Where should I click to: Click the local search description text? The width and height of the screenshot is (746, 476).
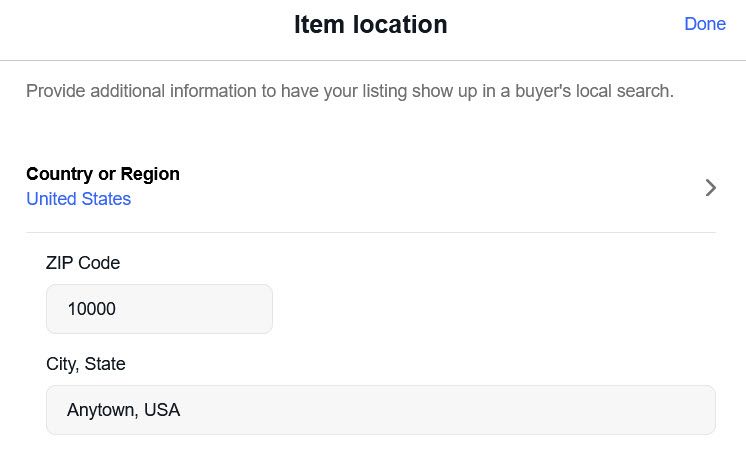[350, 92]
